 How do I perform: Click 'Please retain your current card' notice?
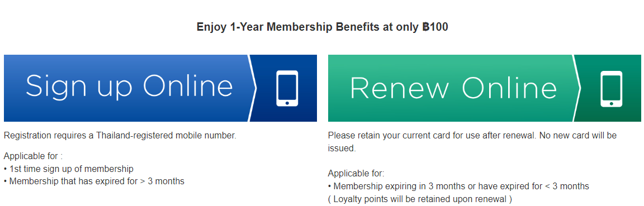tap(472, 142)
